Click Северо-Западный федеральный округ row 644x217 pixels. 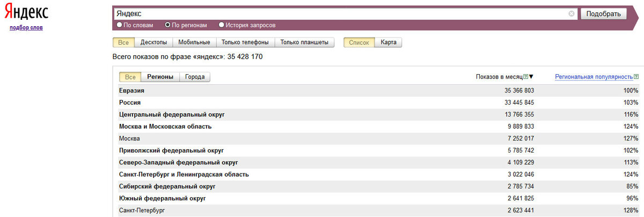178,162
